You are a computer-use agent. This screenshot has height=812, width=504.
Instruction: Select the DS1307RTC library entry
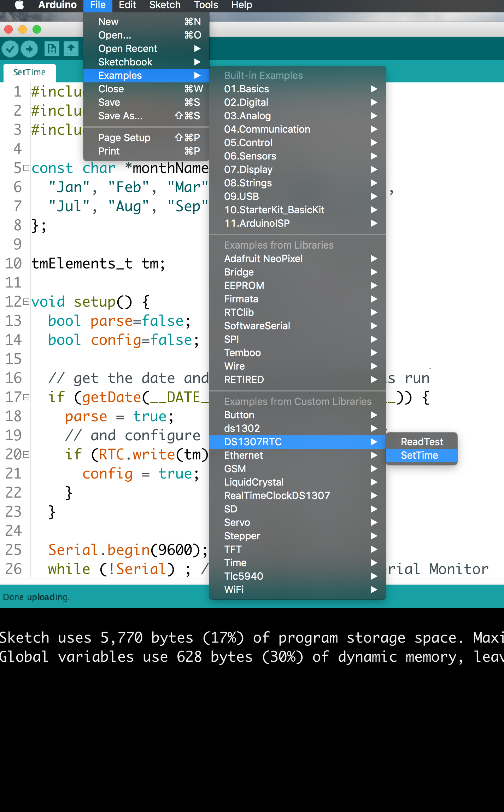click(298, 442)
